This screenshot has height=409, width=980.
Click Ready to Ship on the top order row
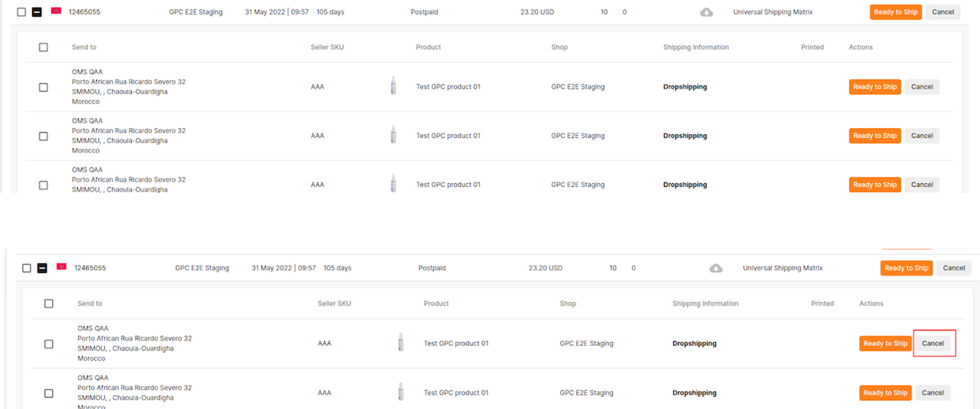pyautogui.click(x=896, y=12)
